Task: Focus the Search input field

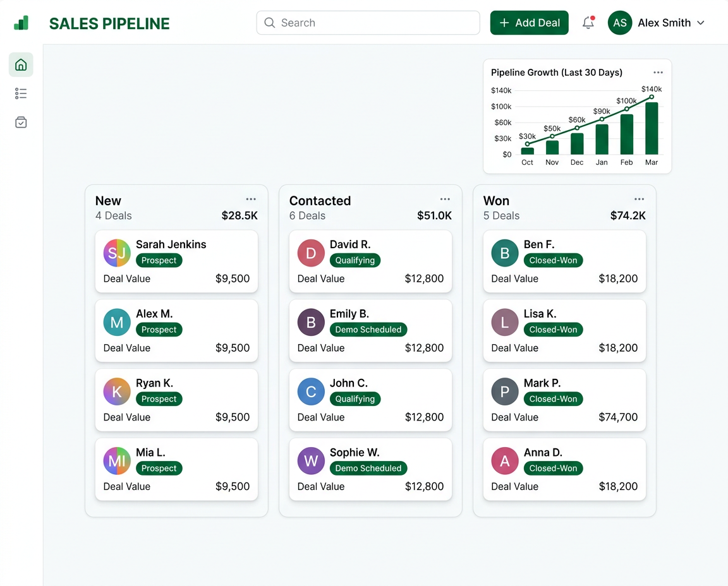Action: (368, 23)
